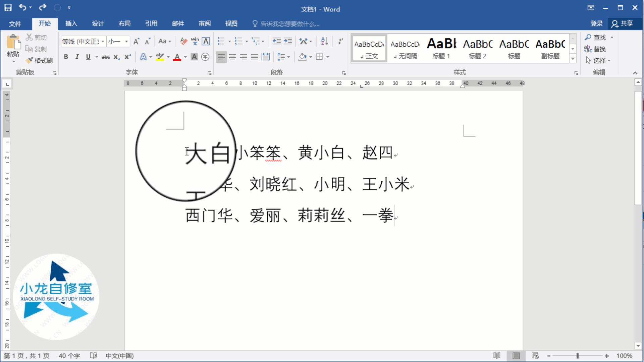Screen dimensions: 644x362
Task: Click the Phonetic Guide icon
Action: pos(195,41)
